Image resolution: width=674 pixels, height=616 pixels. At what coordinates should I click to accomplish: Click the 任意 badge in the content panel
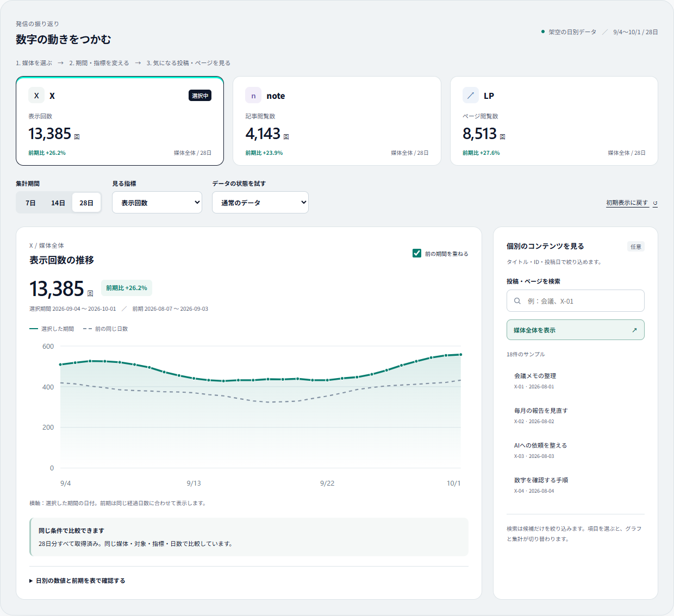[x=636, y=247]
